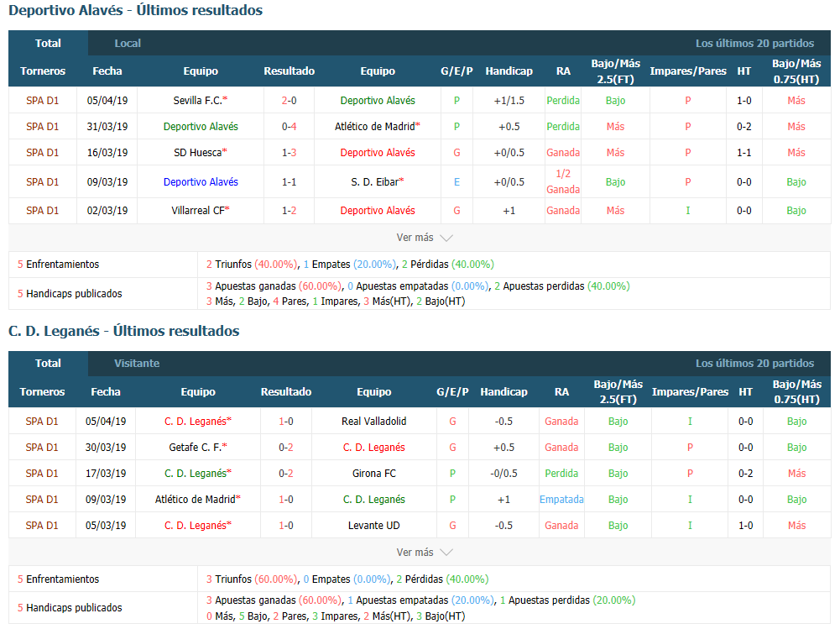The image size is (840, 629).
Task: Click the C. D. Leganés link in the Atlético de Madrid row
Action: pos(374,499)
